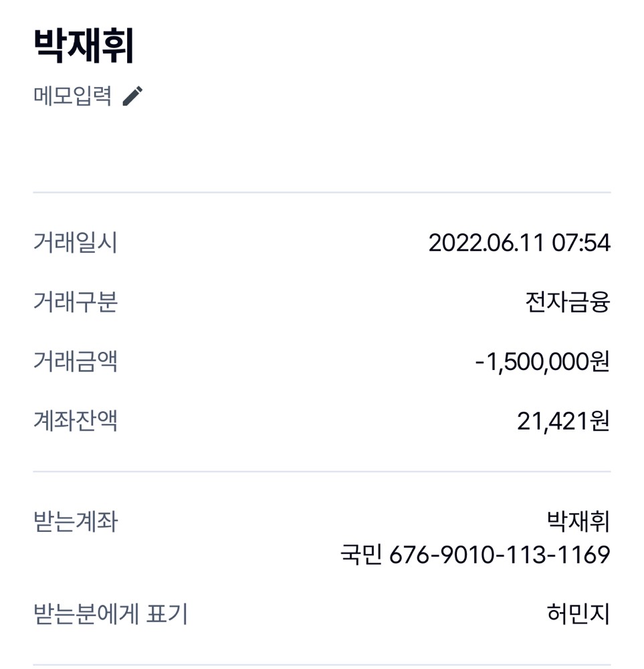Tap the -1,500,000원 transaction amount
644x669 pixels.
(x=542, y=362)
